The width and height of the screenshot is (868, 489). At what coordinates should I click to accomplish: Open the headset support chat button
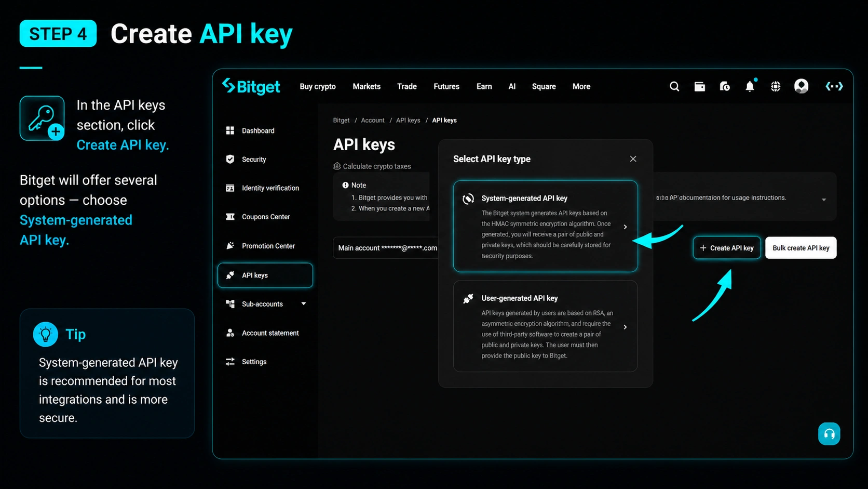[x=829, y=434]
